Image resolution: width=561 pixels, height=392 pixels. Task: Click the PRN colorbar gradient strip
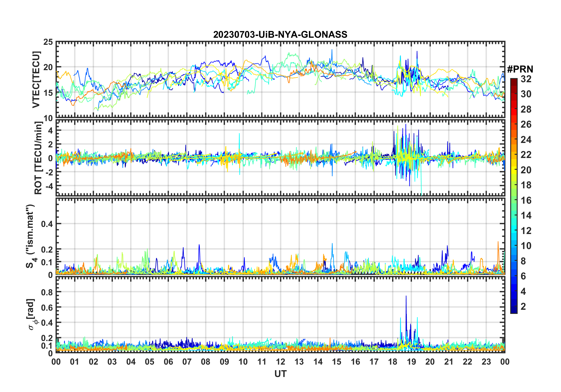pos(514,196)
